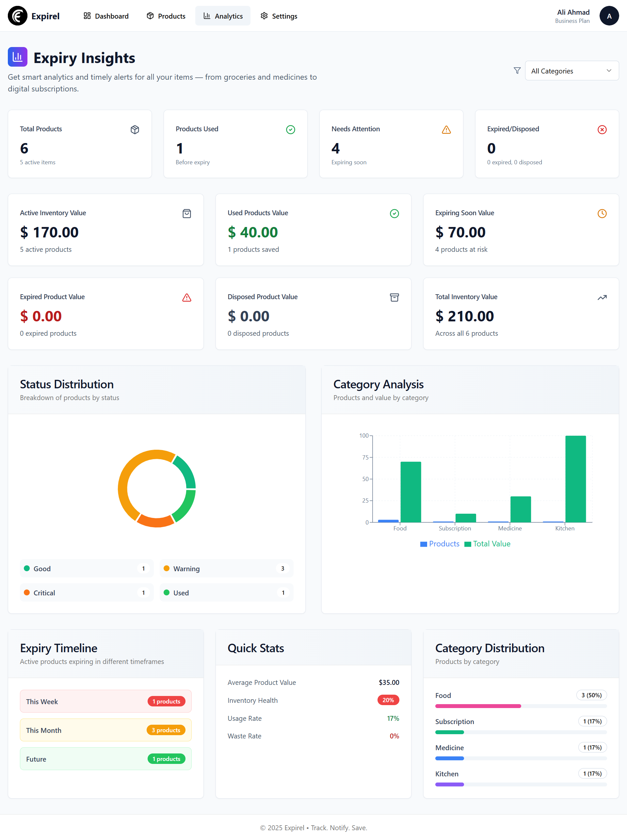Toggle the Critical status in Status Distribution

pyautogui.click(x=87, y=592)
